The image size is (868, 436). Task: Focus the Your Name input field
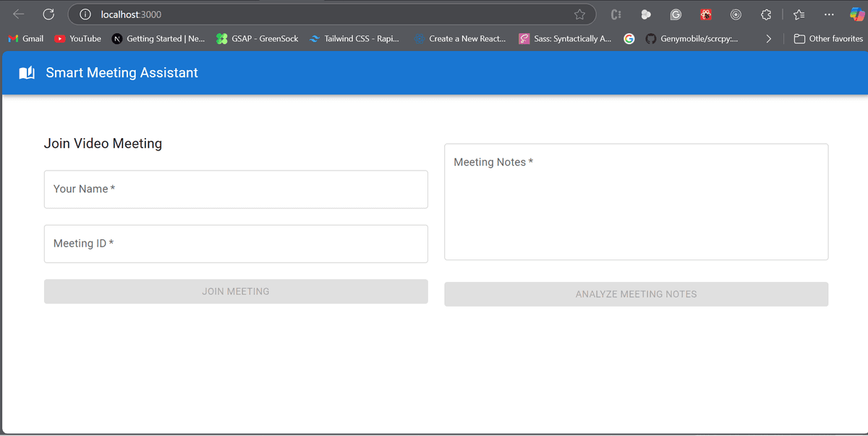pyautogui.click(x=236, y=189)
